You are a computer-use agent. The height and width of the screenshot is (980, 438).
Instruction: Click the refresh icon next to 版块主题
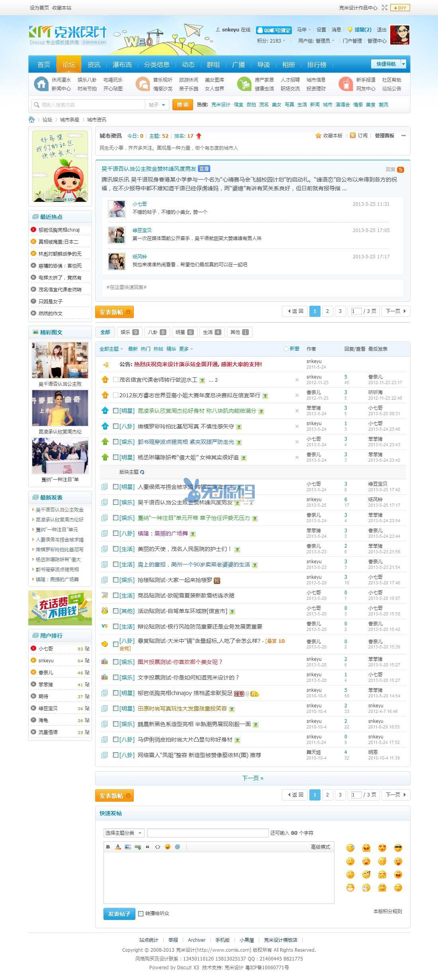pos(142,472)
